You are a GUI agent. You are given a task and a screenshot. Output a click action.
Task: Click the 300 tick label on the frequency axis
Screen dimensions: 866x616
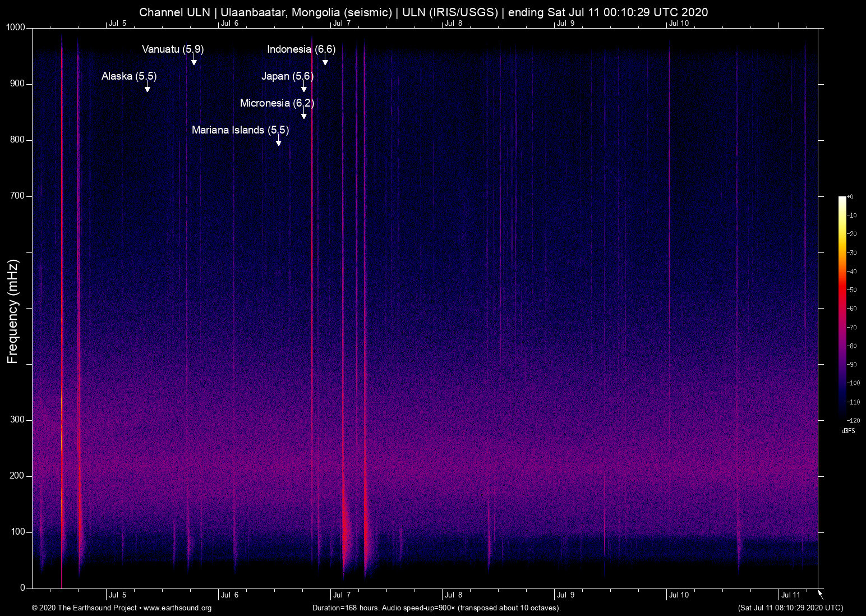18,420
